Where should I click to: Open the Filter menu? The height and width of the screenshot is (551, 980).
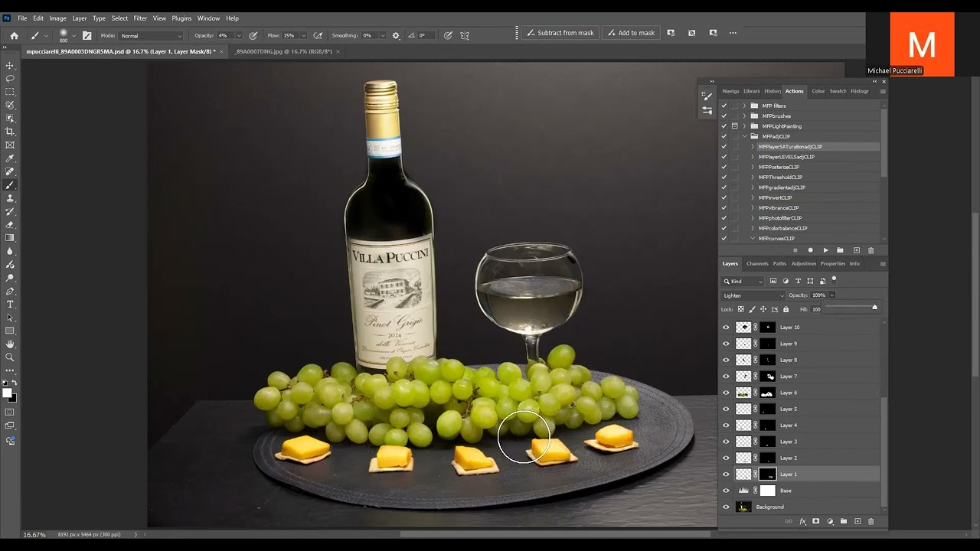[x=140, y=18]
